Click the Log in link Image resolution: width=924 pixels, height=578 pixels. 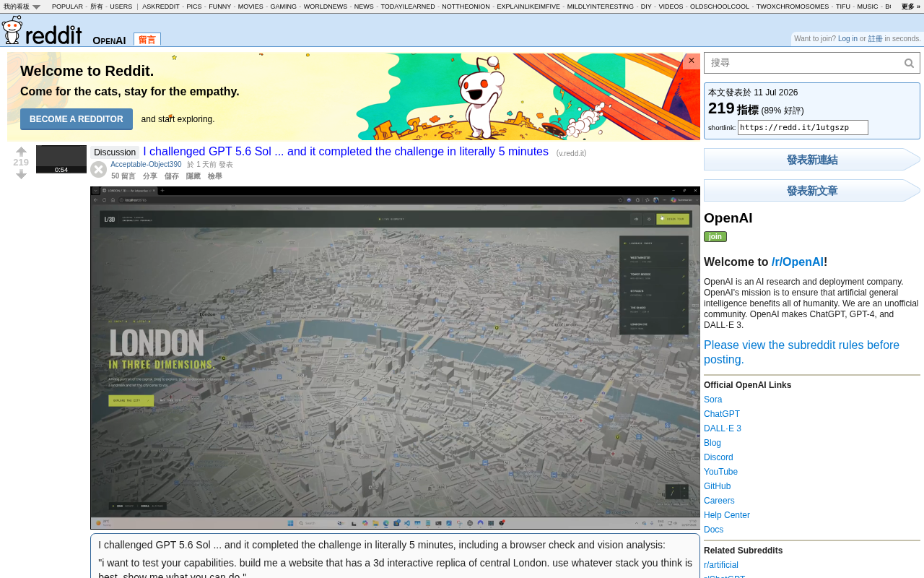[847, 39]
